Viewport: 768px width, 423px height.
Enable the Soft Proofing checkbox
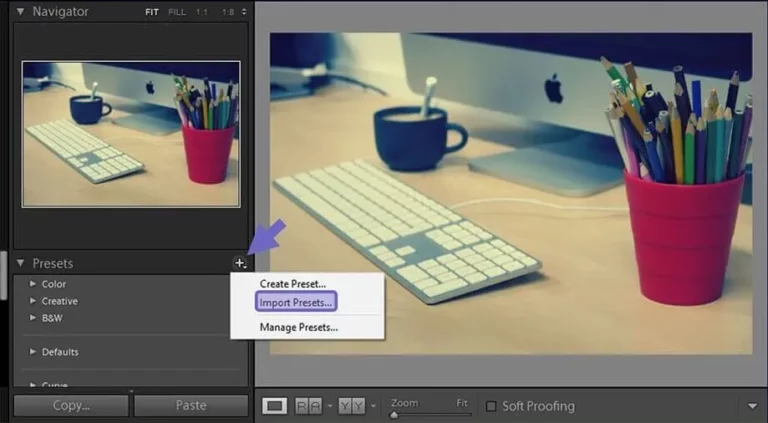click(x=491, y=406)
